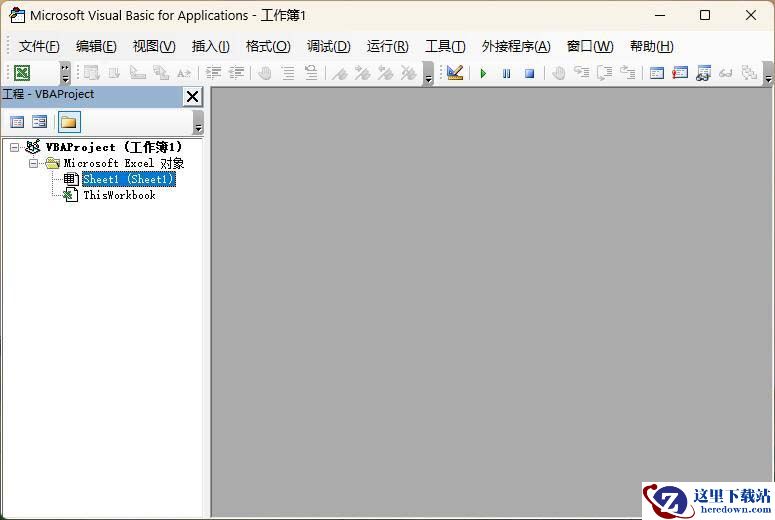Screen dimensions: 775x520
Task: Open overflow arrow after Call Stack icon
Action: pyautogui.click(x=768, y=73)
